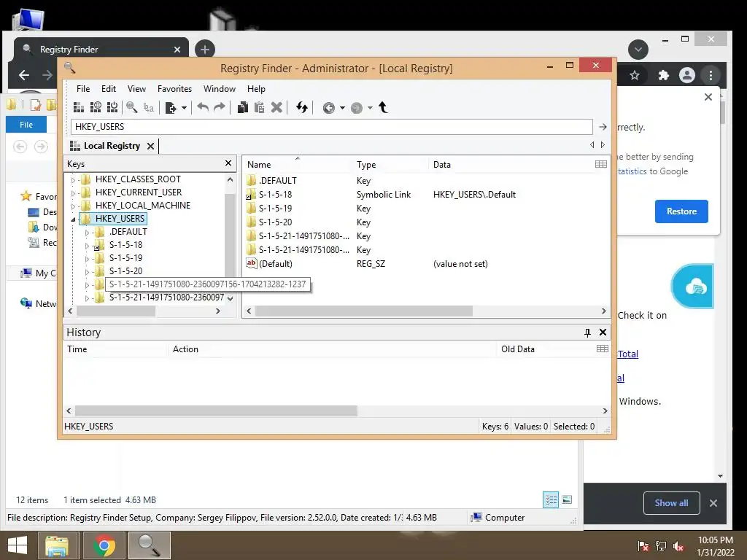Open the Back history dropdown arrow
This screenshot has width=747, height=560.
(342, 108)
